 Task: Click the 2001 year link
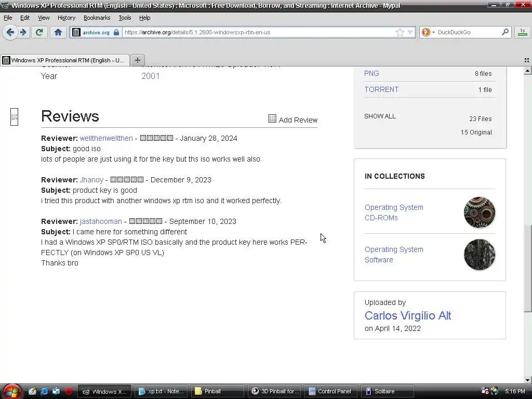pos(150,76)
